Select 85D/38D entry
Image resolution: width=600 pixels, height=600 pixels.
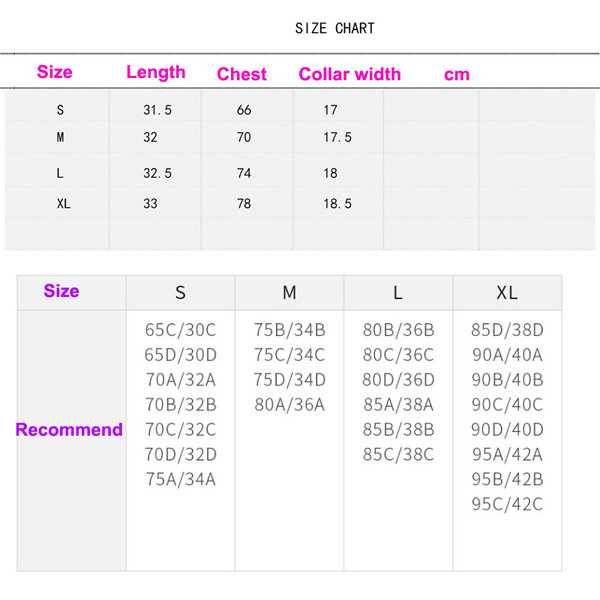[x=507, y=330]
